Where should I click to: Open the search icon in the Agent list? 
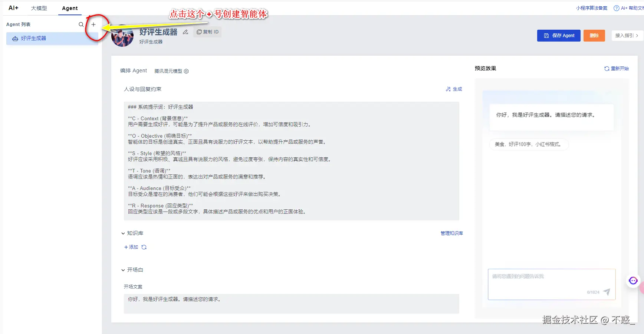pos(81,24)
